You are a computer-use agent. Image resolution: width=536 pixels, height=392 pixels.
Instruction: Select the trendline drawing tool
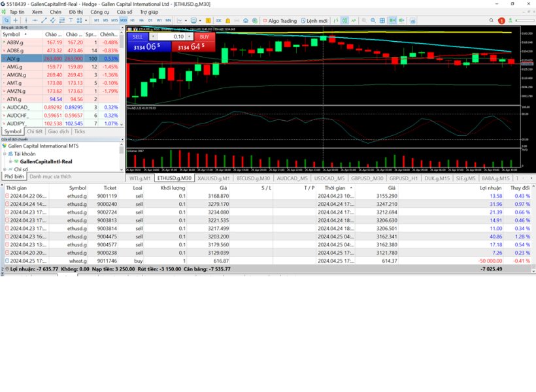coord(44,20)
